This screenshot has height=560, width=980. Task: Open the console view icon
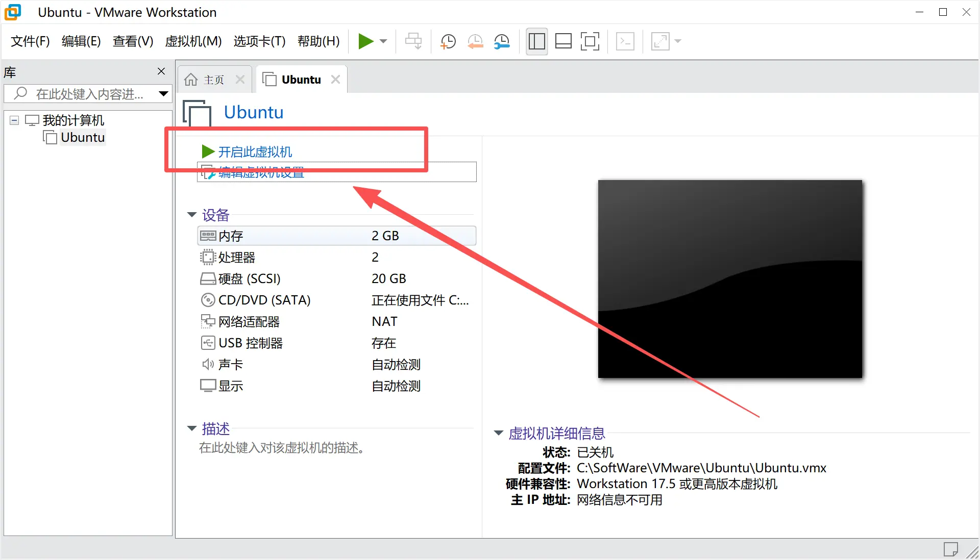[625, 41]
